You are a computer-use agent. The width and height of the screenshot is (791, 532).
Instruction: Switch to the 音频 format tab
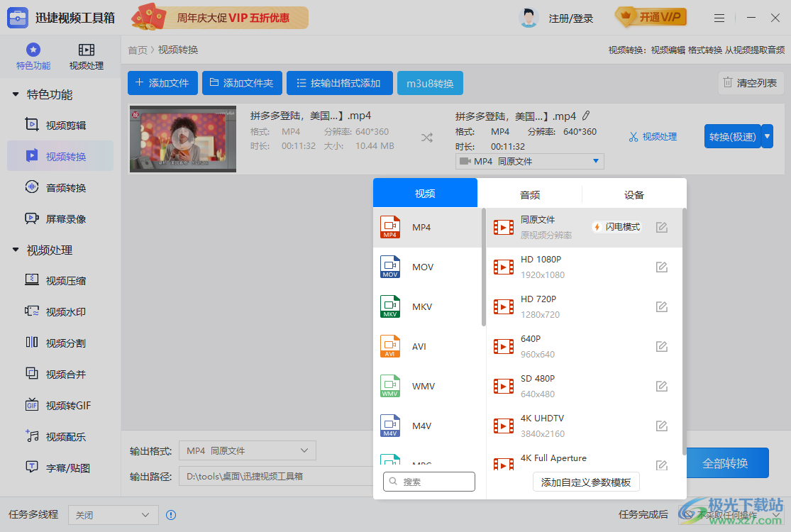529,193
